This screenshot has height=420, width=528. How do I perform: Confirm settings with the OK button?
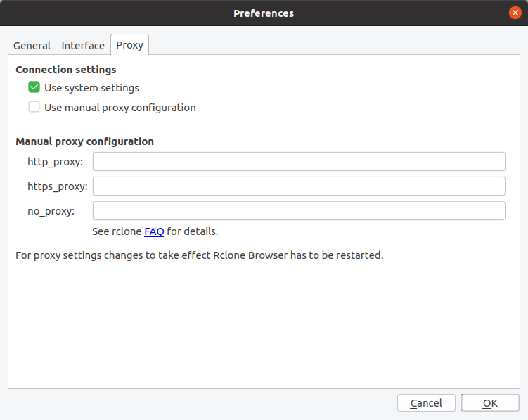point(490,403)
